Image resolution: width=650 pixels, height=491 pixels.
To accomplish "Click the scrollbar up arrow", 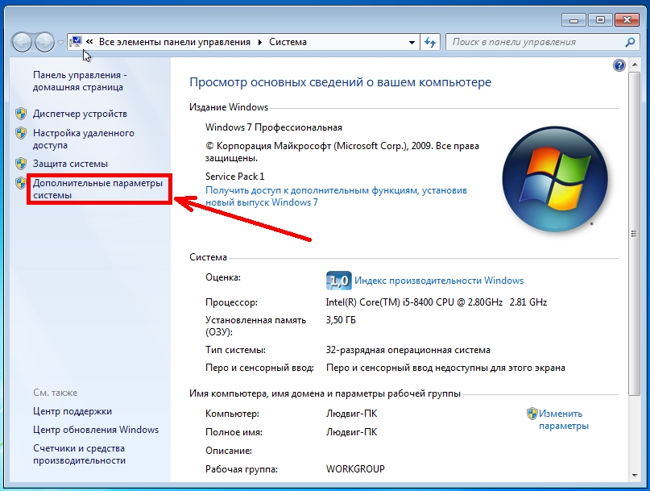I will [x=634, y=65].
